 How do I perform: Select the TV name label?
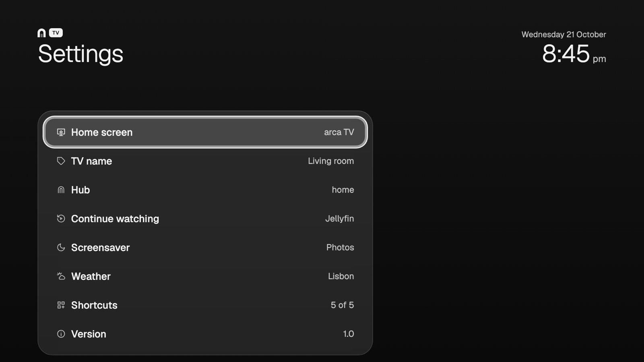tap(91, 161)
